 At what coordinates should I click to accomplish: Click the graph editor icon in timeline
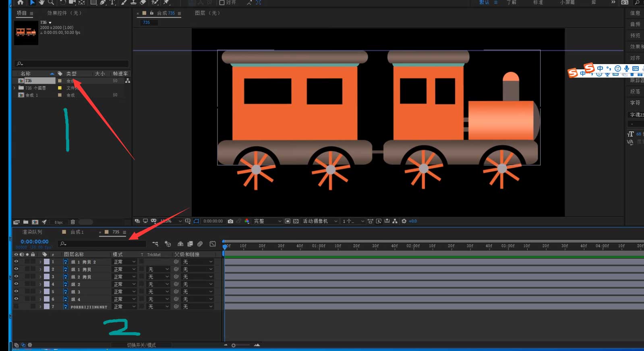213,244
